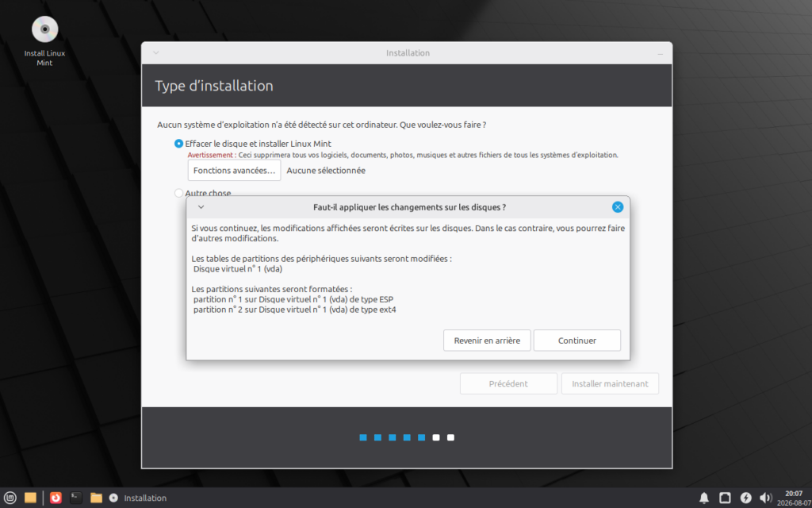Expand the dialog window menu chevron

coord(201,207)
